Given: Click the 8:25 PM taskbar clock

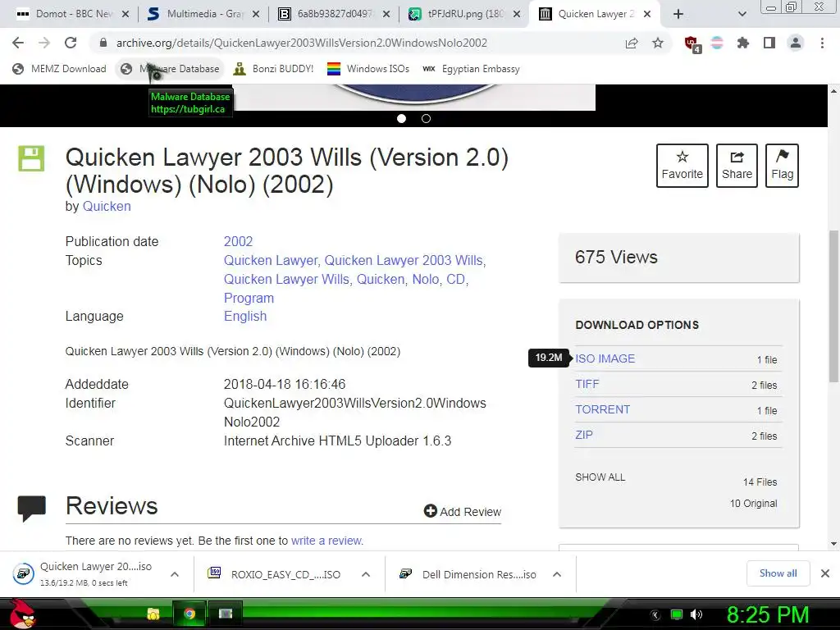Looking at the screenshot, I should click(768, 614).
